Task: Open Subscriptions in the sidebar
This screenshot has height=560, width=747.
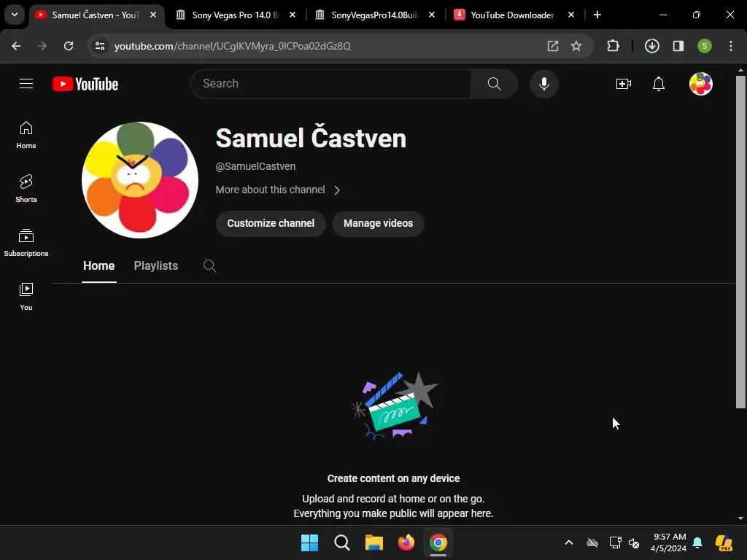Action: tap(26, 243)
